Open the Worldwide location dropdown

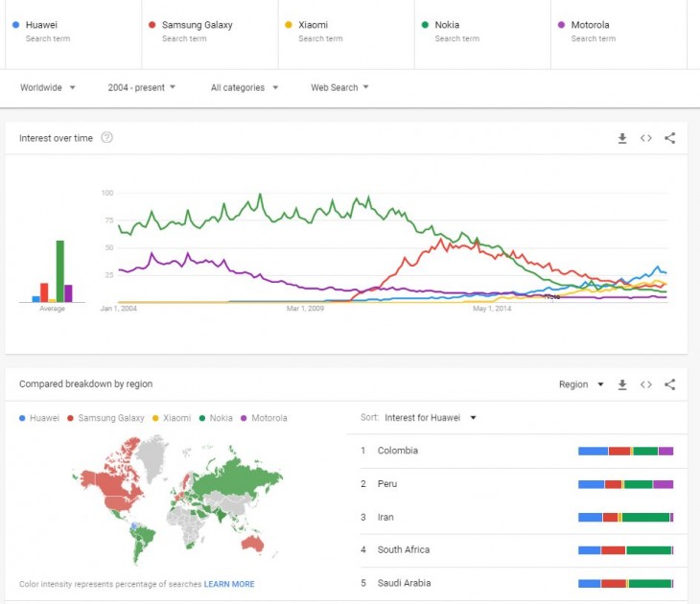47,87
